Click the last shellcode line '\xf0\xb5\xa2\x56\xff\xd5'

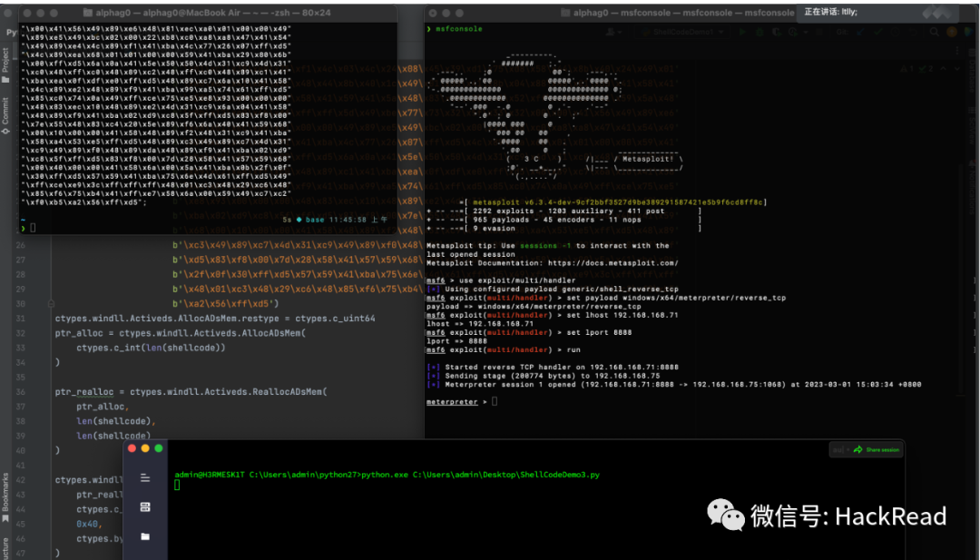83,202
